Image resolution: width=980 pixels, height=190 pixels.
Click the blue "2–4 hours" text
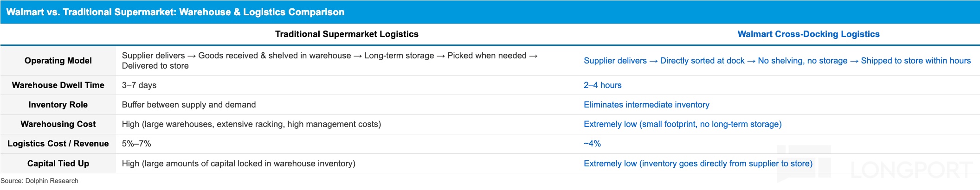click(602, 85)
